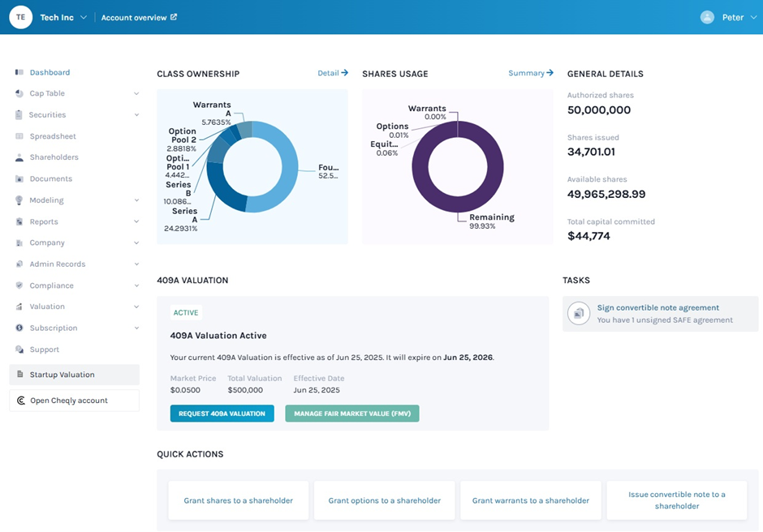
Task: Expand the Reports sidebar chevron
Action: click(136, 221)
